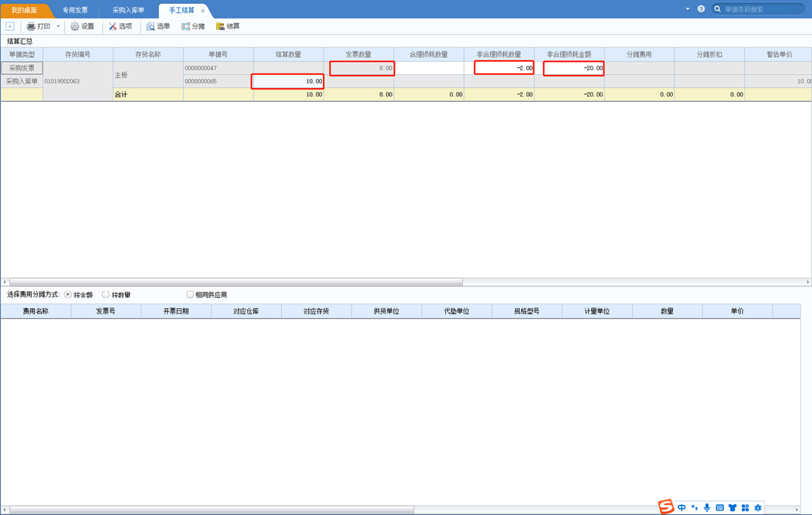
Task: Click inventory name 主板 cell
Action: click(148, 75)
